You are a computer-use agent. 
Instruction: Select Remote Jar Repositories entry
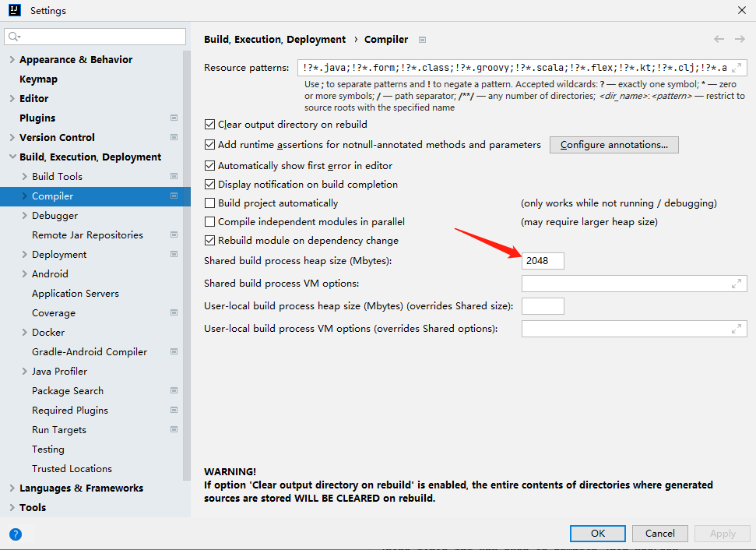(x=88, y=235)
